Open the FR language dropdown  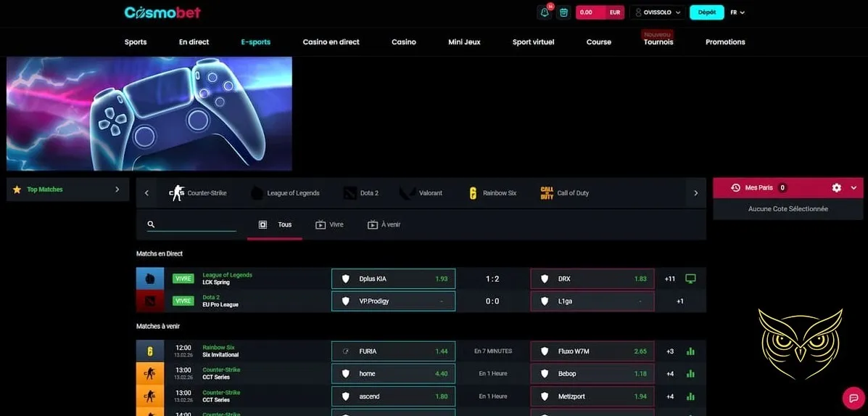click(737, 12)
